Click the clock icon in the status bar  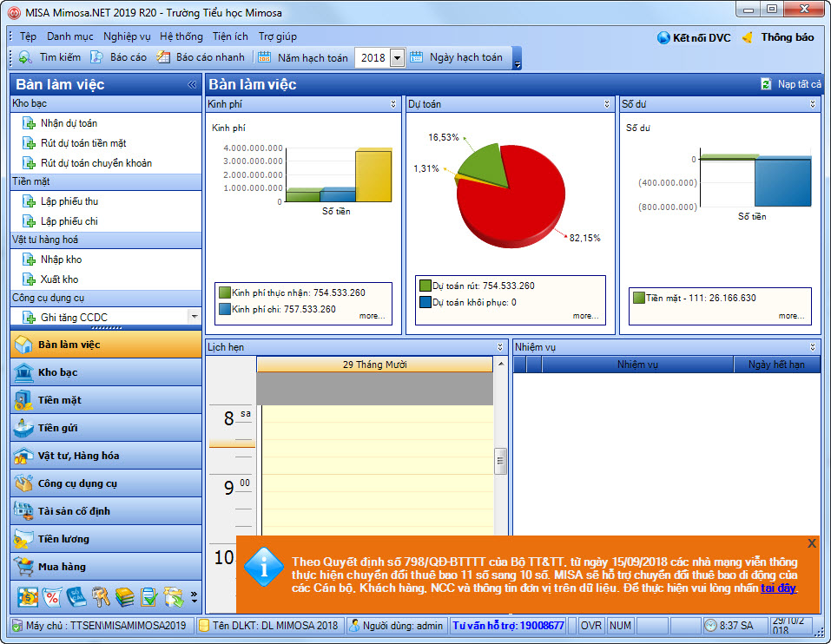click(x=710, y=626)
